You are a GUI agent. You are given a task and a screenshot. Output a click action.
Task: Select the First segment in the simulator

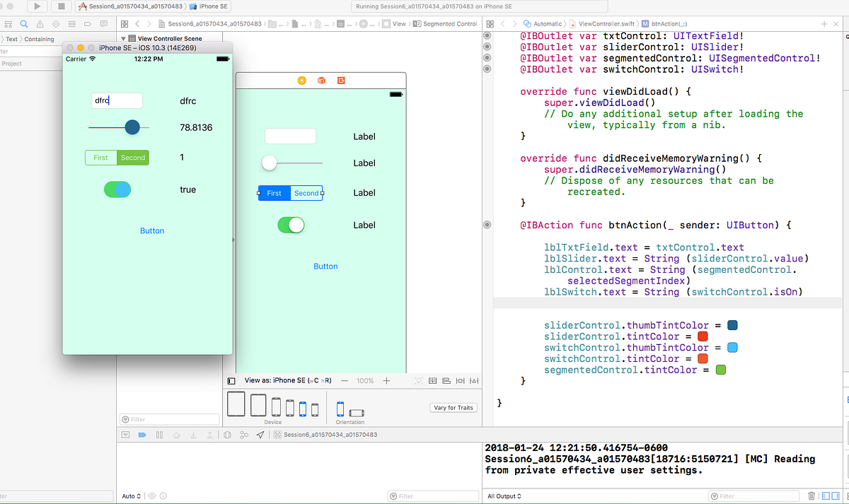click(x=101, y=158)
